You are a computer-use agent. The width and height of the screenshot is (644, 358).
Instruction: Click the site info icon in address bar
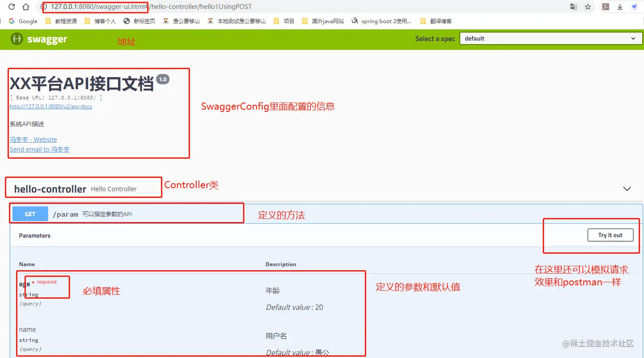pyautogui.click(x=44, y=7)
